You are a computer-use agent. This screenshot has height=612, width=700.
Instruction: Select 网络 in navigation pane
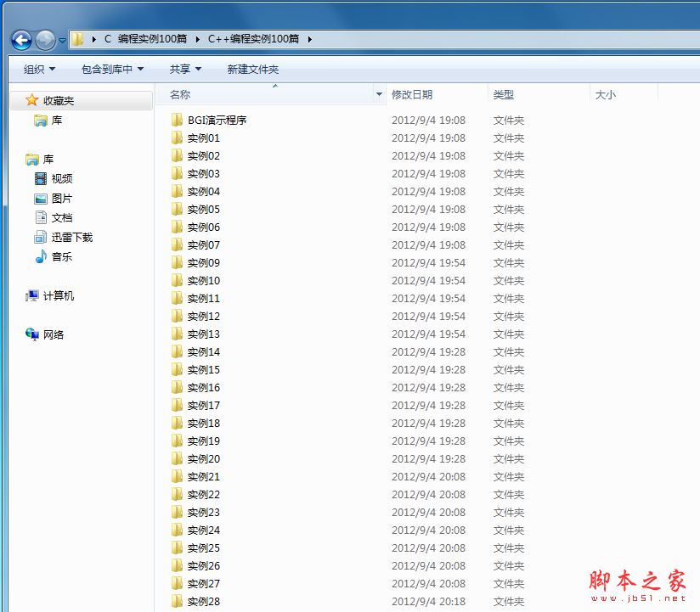[x=45, y=334]
